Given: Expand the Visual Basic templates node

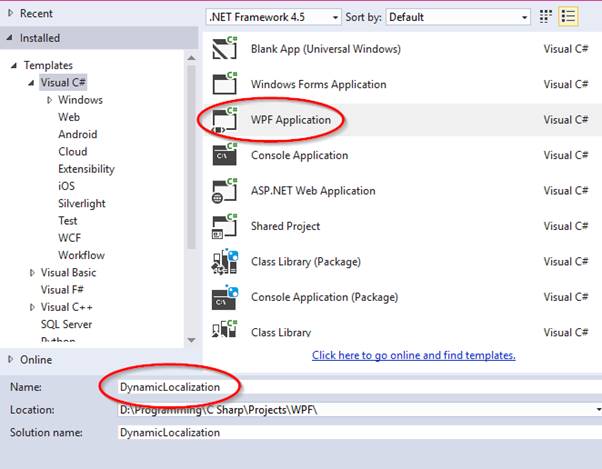Looking at the screenshot, I should (x=32, y=272).
